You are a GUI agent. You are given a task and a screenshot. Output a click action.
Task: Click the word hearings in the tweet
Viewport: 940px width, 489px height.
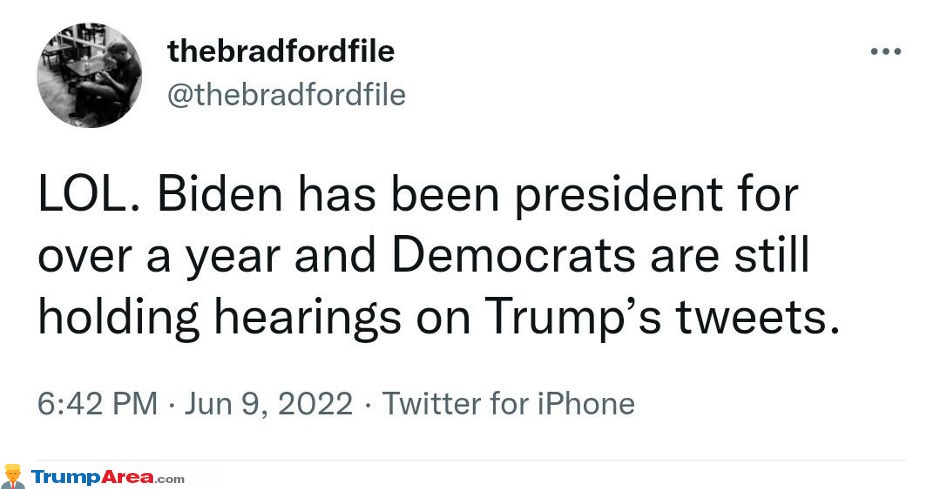coord(308,318)
